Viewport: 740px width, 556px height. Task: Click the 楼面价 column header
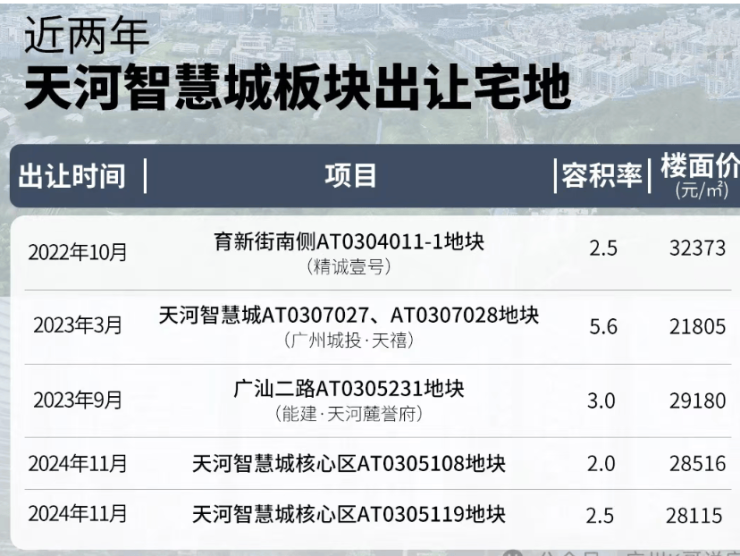click(700, 166)
